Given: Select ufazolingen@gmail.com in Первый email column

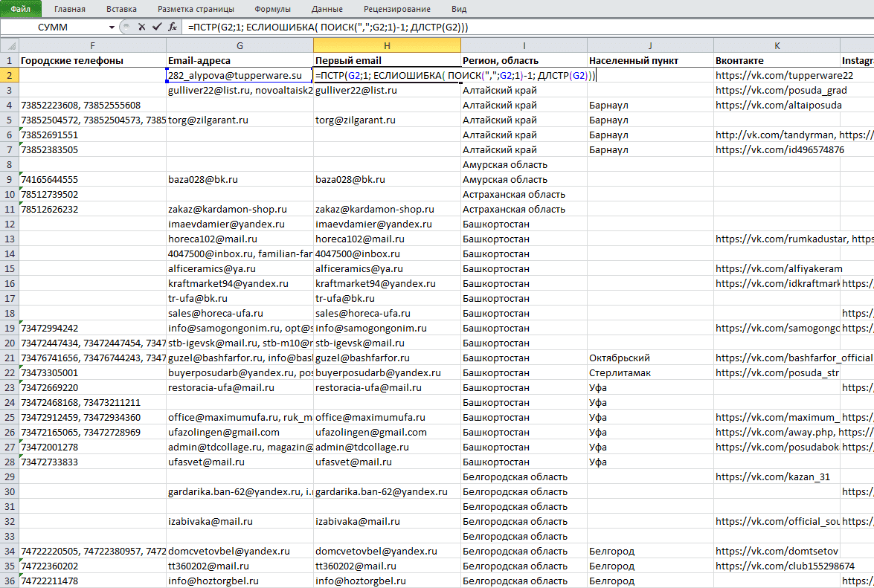Looking at the screenshot, I should 387,432.
